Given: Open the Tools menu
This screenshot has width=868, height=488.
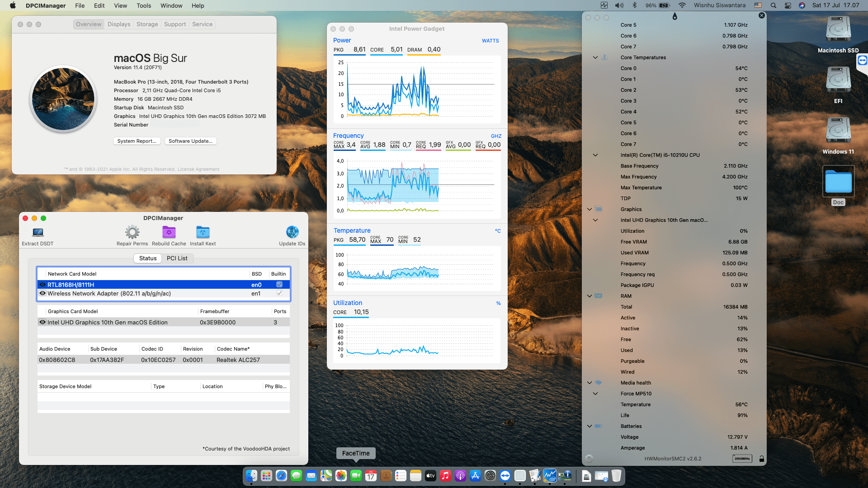Looking at the screenshot, I should click(144, 5).
